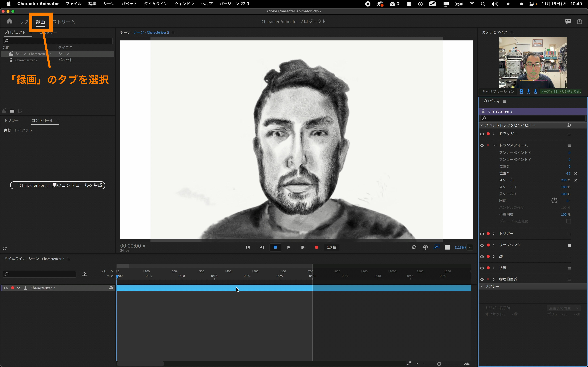
Task: Open the chat feedback icon
Action: (x=568, y=21)
